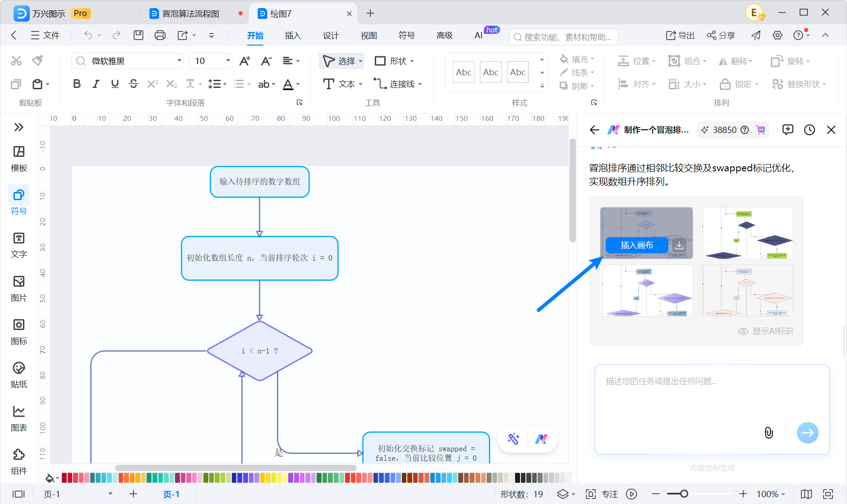Switch to the 冒泡算法流程图 document tab
The width and height of the screenshot is (847, 504).
(x=191, y=14)
